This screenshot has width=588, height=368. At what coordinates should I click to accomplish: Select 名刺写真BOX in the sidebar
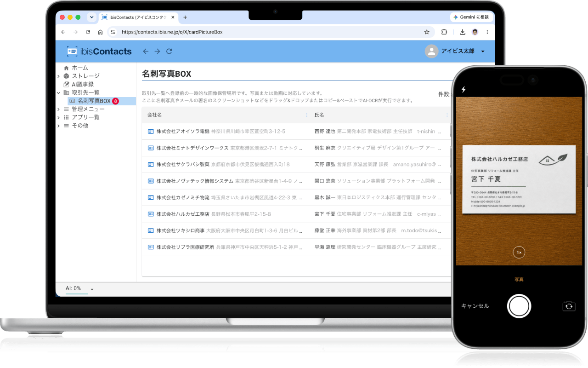[x=94, y=101]
